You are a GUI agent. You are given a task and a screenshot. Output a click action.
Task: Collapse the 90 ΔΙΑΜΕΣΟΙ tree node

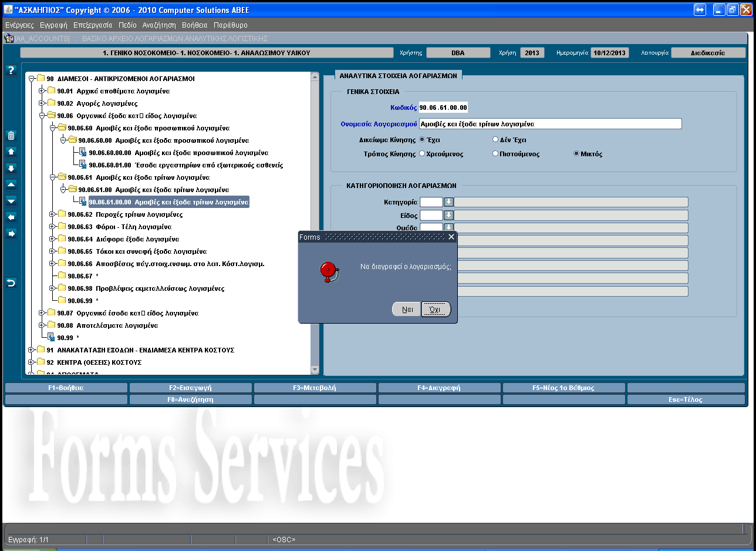point(31,79)
